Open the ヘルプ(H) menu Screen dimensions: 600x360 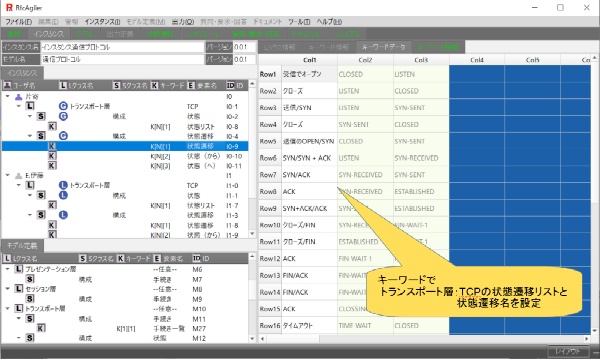click(329, 22)
